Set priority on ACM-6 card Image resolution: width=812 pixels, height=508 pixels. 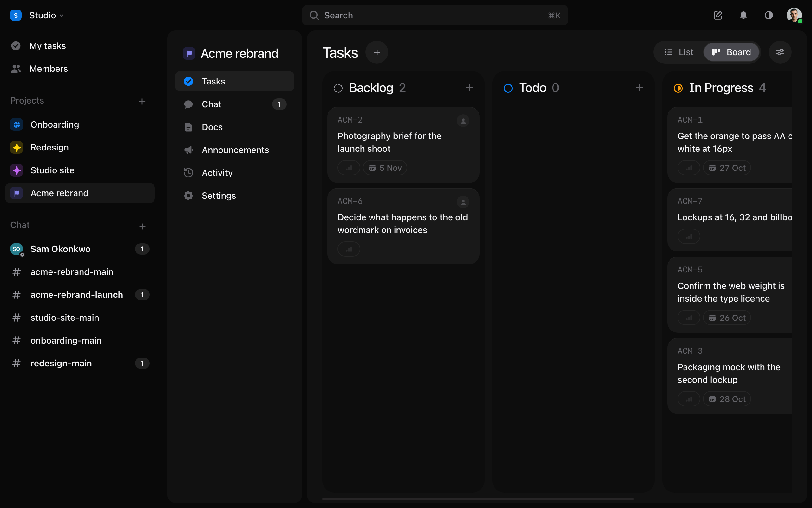pyautogui.click(x=349, y=249)
